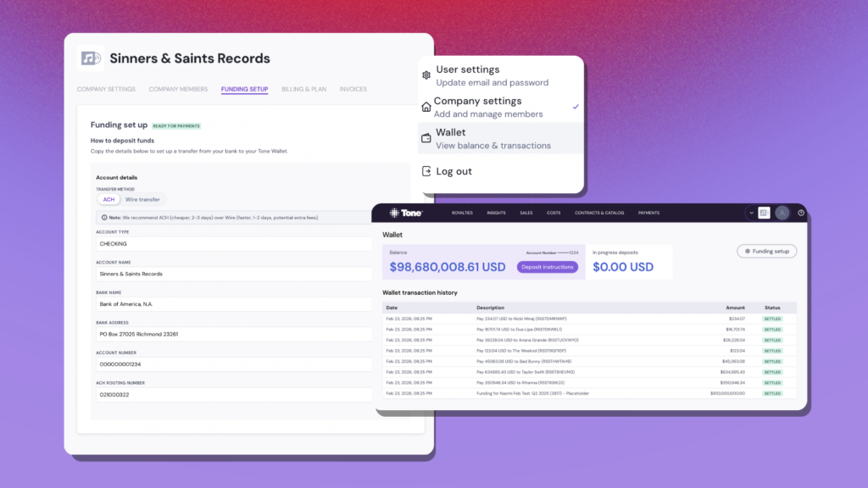Click the help question mark icon
Screen dimensions: 868x488
point(801,213)
